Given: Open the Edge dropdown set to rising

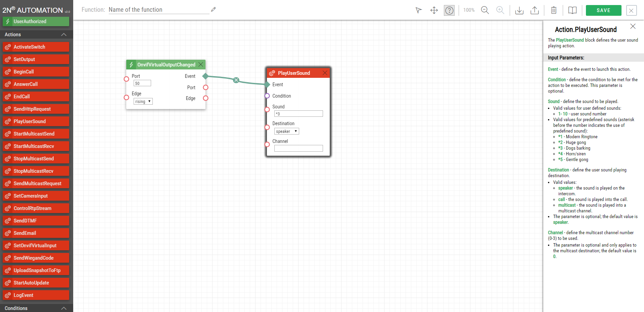Looking at the screenshot, I should click(x=143, y=101).
